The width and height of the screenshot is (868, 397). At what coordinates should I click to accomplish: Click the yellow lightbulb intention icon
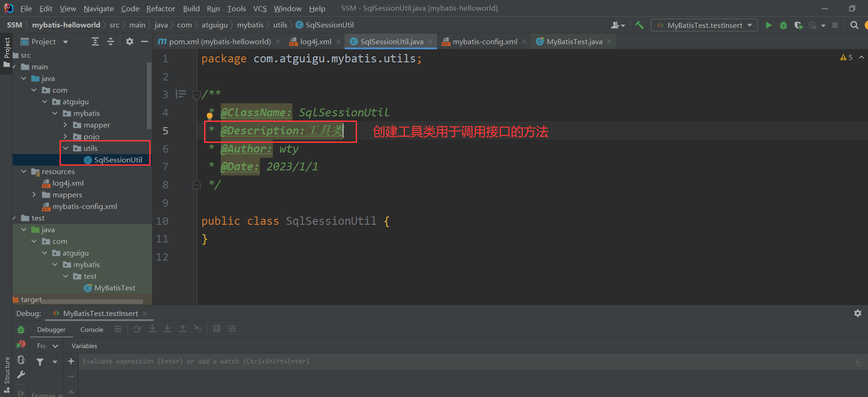click(210, 116)
